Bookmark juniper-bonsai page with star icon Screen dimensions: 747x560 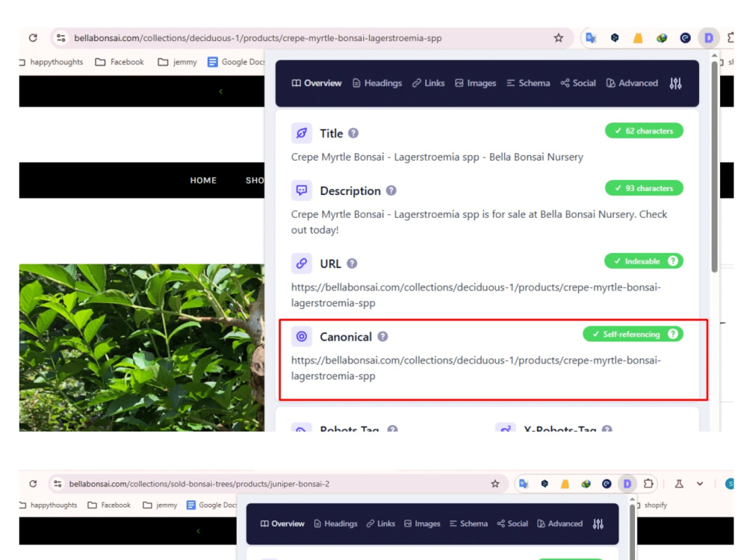tap(495, 484)
